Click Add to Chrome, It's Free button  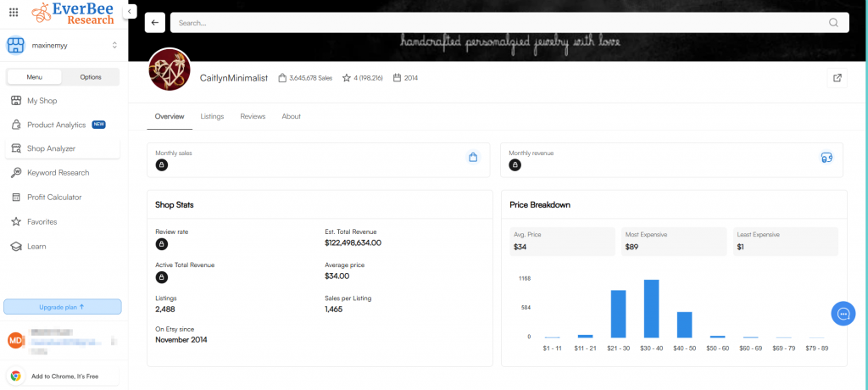[x=63, y=376]
